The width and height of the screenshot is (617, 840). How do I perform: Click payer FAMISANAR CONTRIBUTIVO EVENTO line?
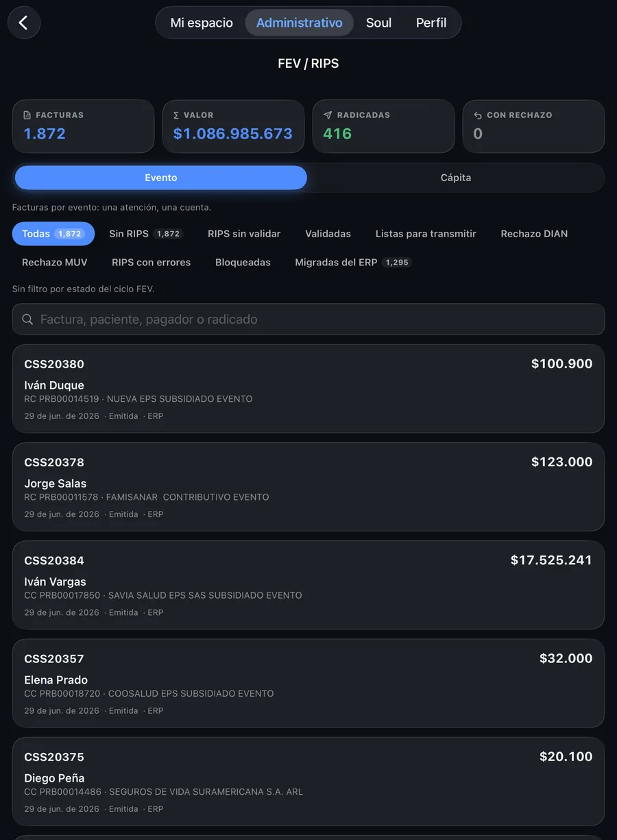pyautogui.click(x=147, y=497)
